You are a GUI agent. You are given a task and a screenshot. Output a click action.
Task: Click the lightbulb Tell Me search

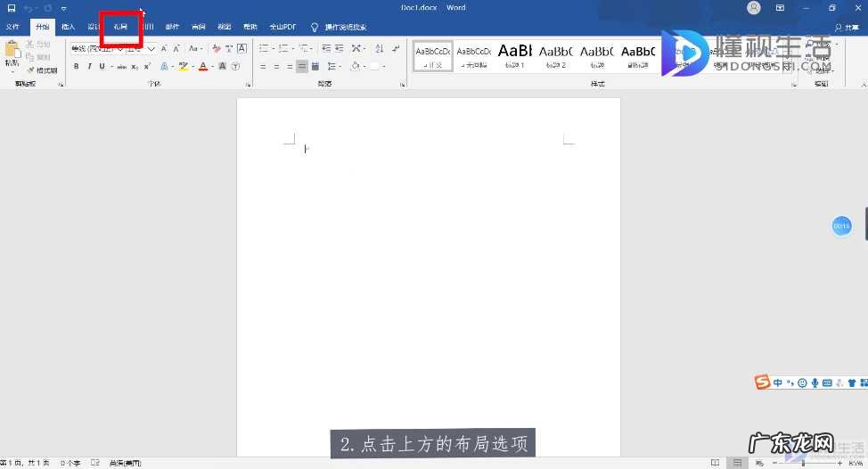[x=314, y=27]
